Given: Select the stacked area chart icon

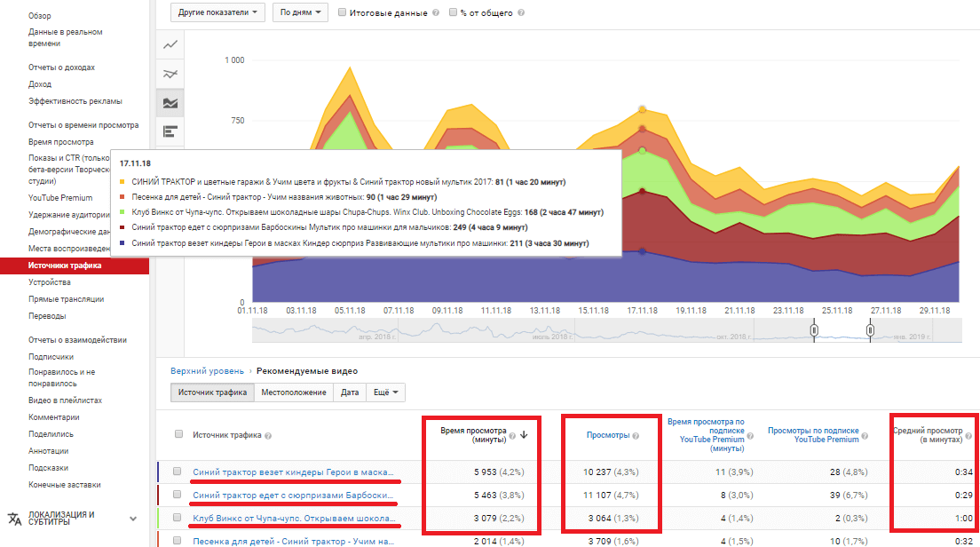Looking at the screenshot, I should (x=170, y=103).
